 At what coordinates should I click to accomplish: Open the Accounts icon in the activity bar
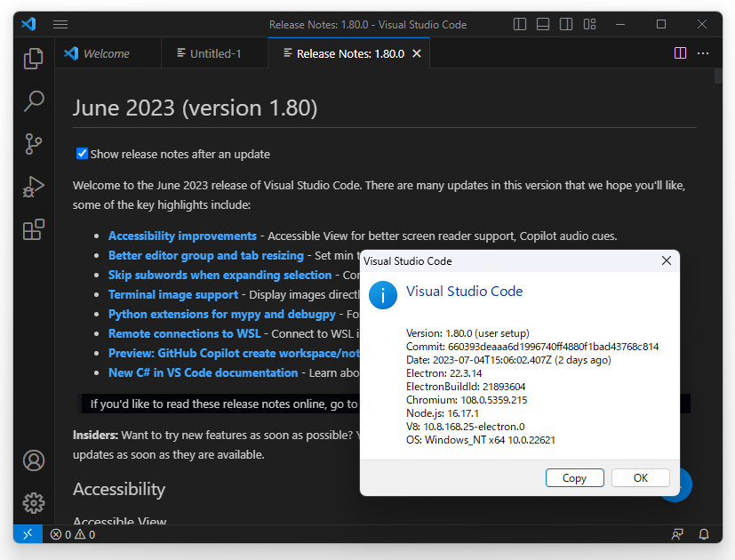point(33,460)
